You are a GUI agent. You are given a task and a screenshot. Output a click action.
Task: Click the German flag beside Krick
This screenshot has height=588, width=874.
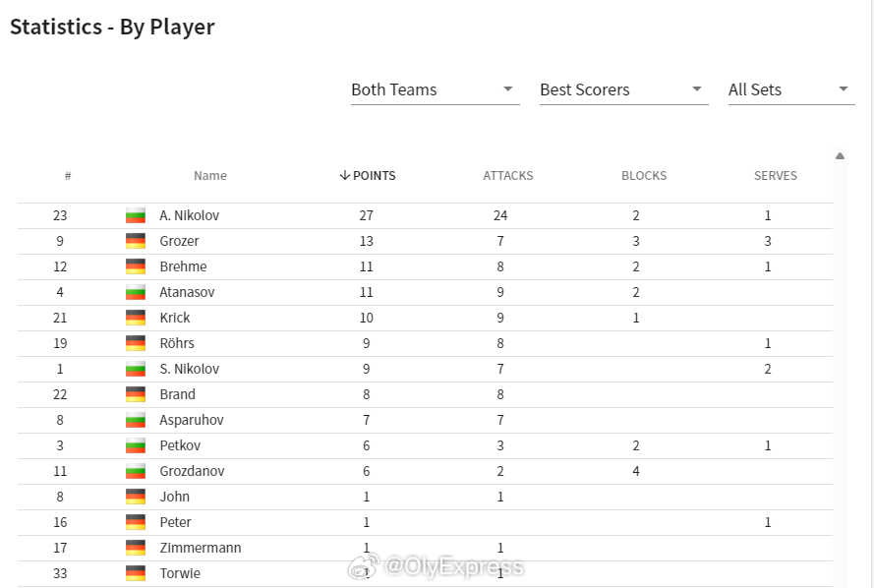pyautogui.click(x=136, y=318)
